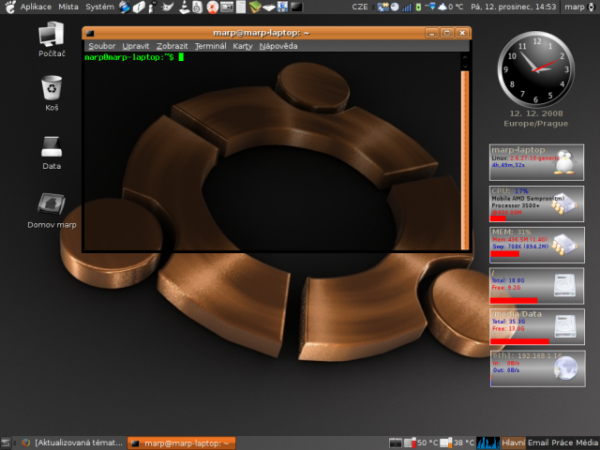
Task: Click the marp-laptop system info widget
Action: pos(536,162)
